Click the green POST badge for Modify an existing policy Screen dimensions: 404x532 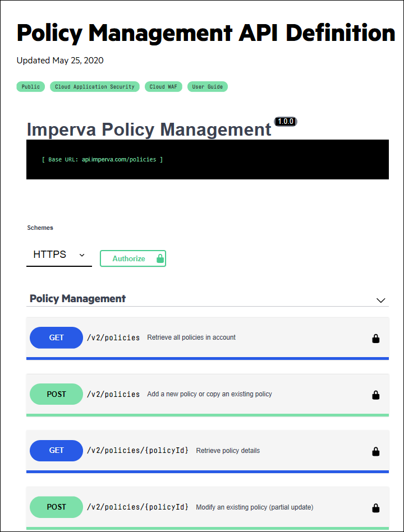pyautogui.click(x=56, y=507)
